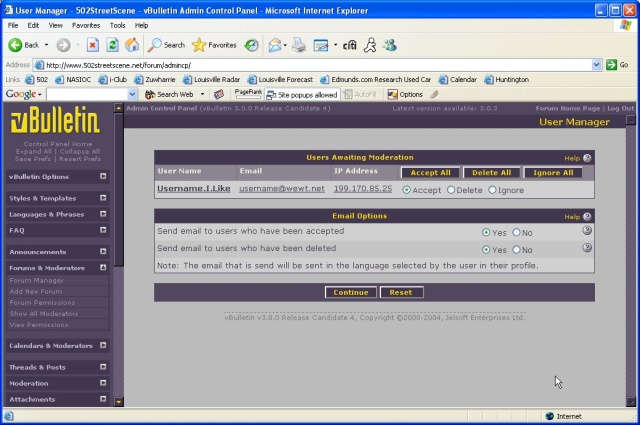640x425 pixels.
Task: Open Favorites star in the toolbar
Action: click(x=214, y=45)
